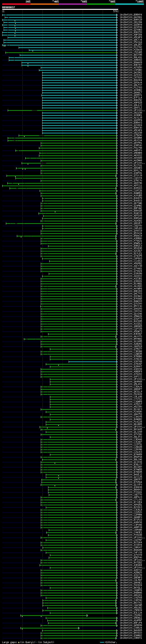Select the UniRef100_Q75K90 label
146x644 pixels.
(131, 135)
